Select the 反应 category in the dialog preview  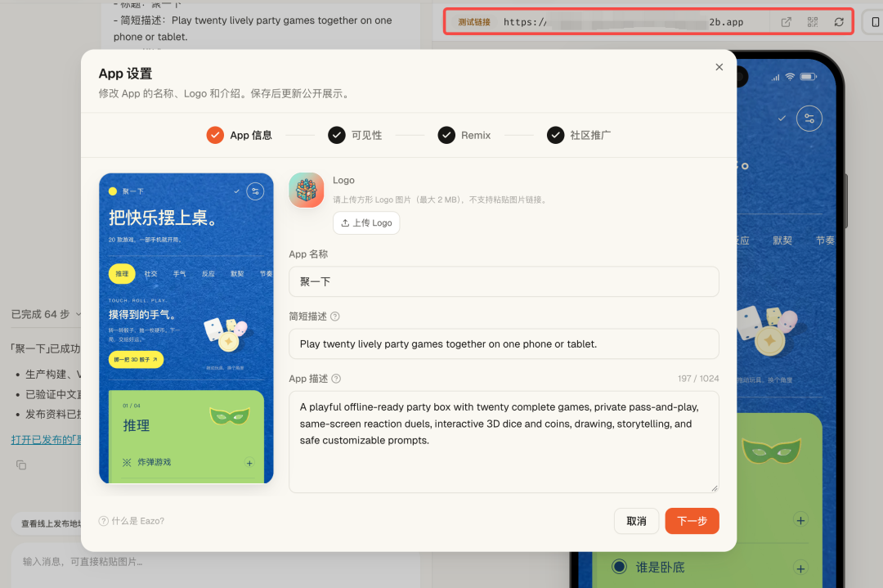[x=208, y=274]
